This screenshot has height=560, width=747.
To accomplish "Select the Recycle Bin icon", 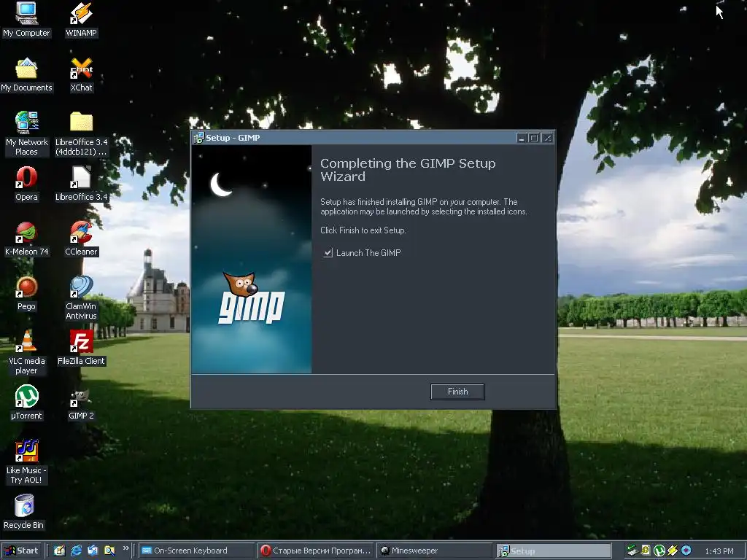I will click(x=24, y=513).
